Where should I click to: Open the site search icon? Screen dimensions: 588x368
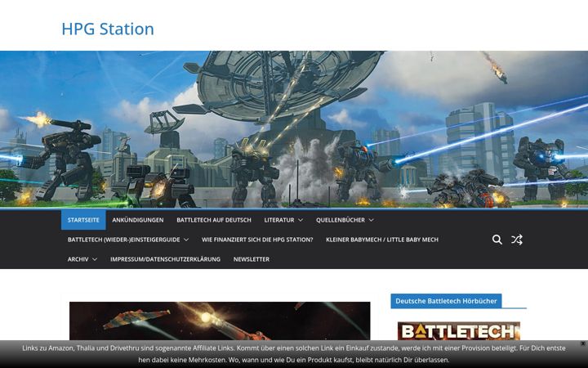click(497, 240)
